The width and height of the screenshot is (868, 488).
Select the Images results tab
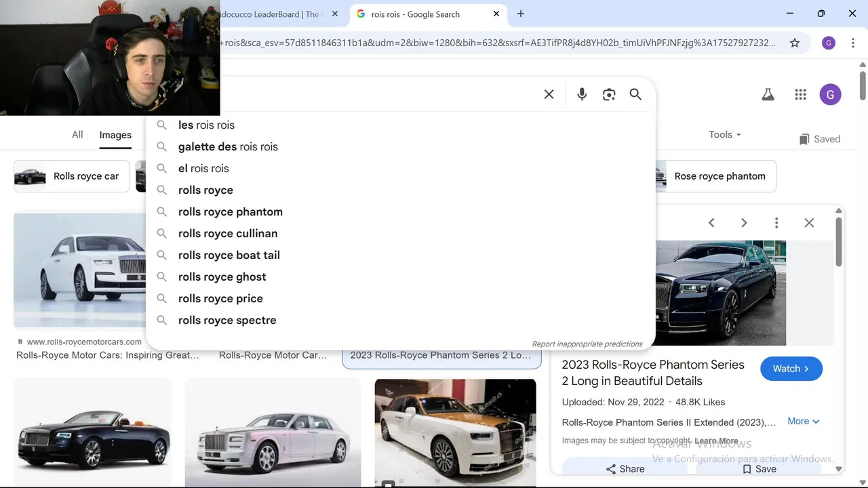point(115,135)
